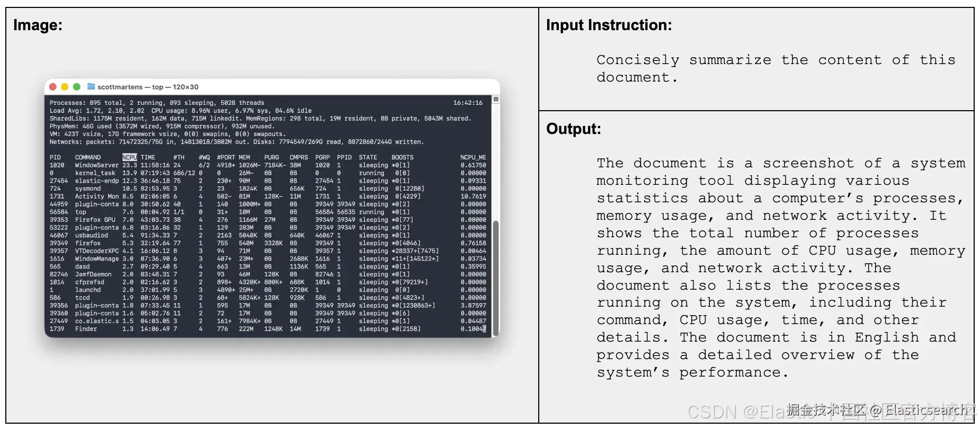Click the small icon above the terminal scrollbar
This screenshot has width=980, height=429.
coord(496,100)
